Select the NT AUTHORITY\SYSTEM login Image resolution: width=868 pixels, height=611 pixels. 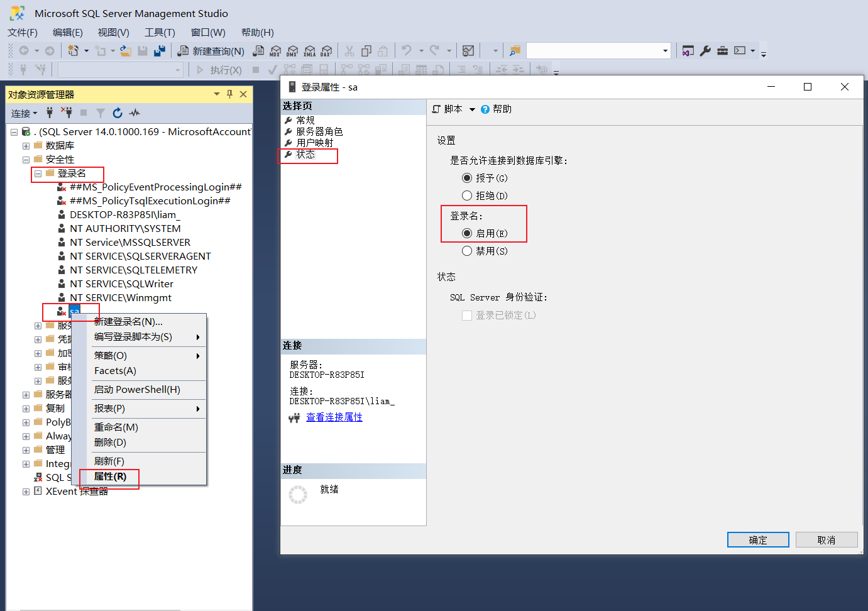[x=125, y=229]
